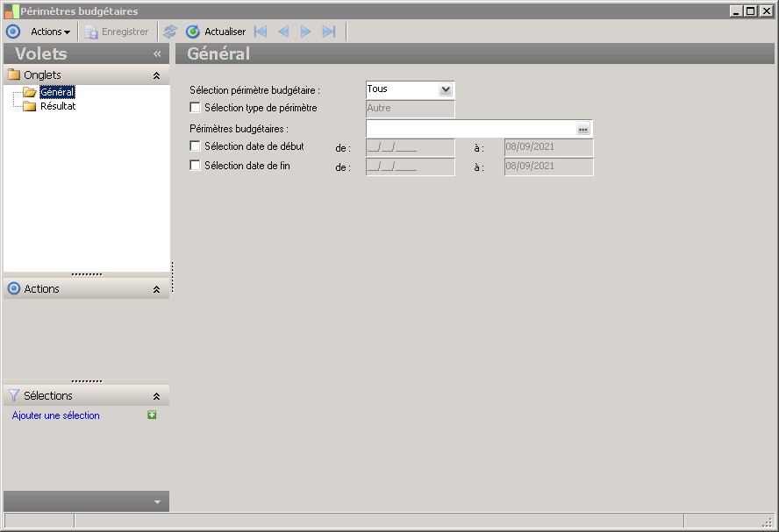Click the double-arrow sync icon in toolbar
779x532 pixels.
(170, 32)
